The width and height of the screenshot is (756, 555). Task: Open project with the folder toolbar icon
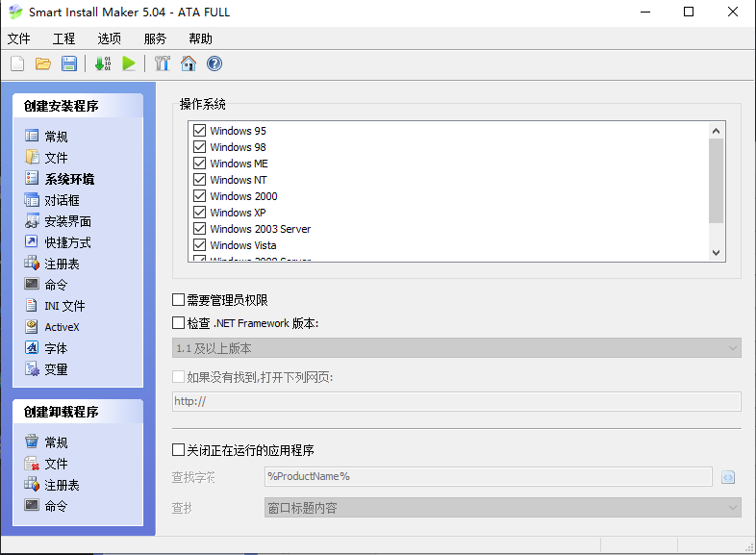[x=43, y=63]
